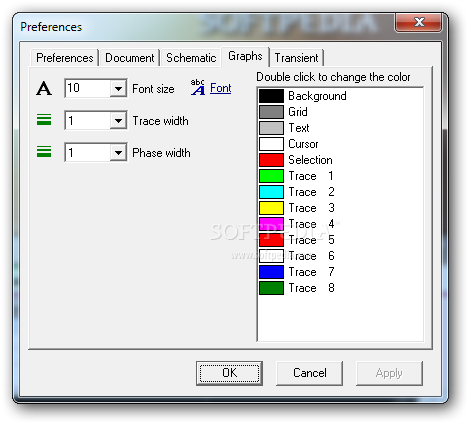469x424 pixels.
Task: Select the green Trace 1 color swatch
Action: point(271,176)
